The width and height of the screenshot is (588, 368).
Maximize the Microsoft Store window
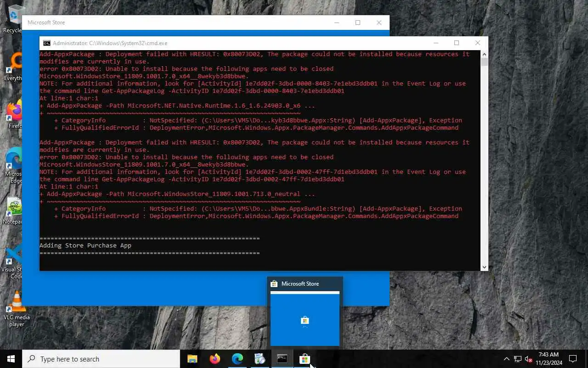358,23
